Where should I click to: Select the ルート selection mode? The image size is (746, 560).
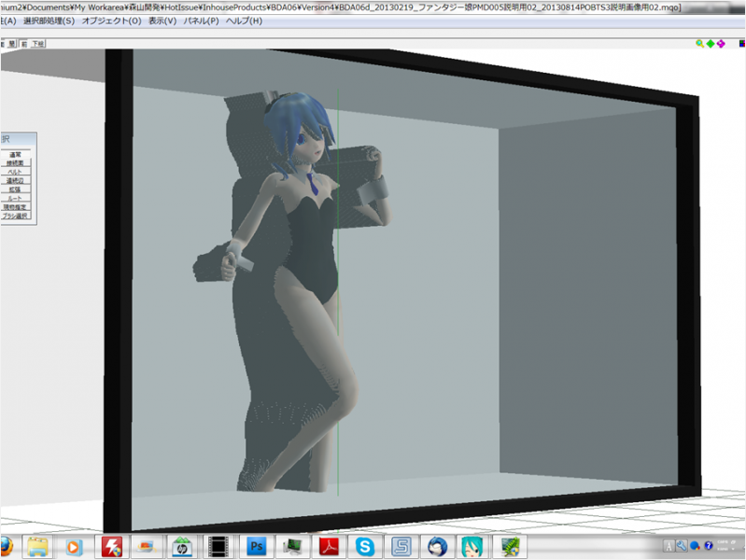pos(15,198)
